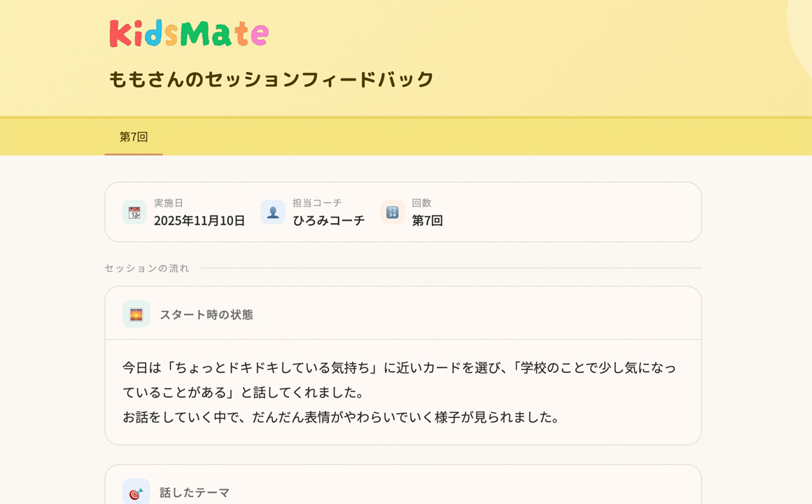Click the sunrise icon for スタート時の状態
Image resolution: width=812 pixels, height=504 pixels.
click(136, 314)
